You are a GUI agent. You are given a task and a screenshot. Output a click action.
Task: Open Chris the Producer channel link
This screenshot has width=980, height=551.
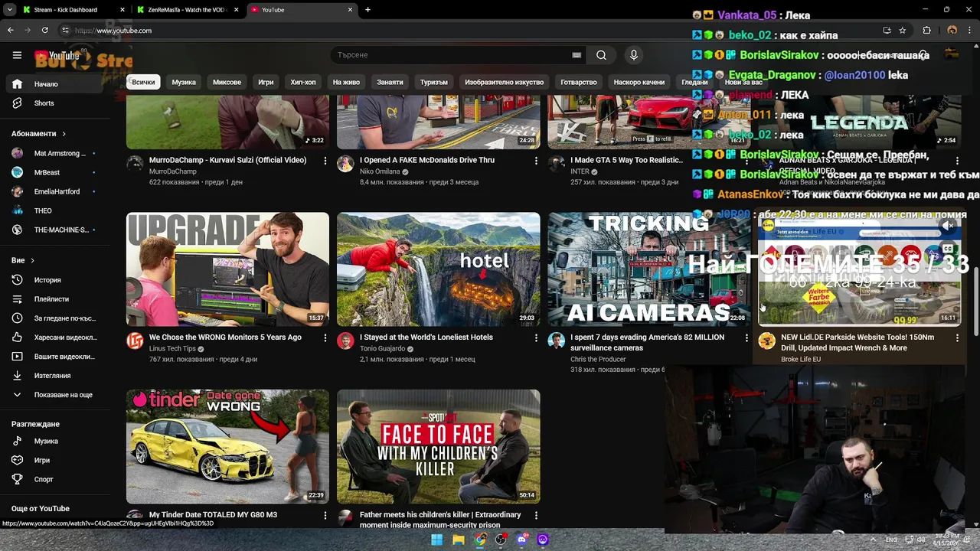tap(598, 360)
